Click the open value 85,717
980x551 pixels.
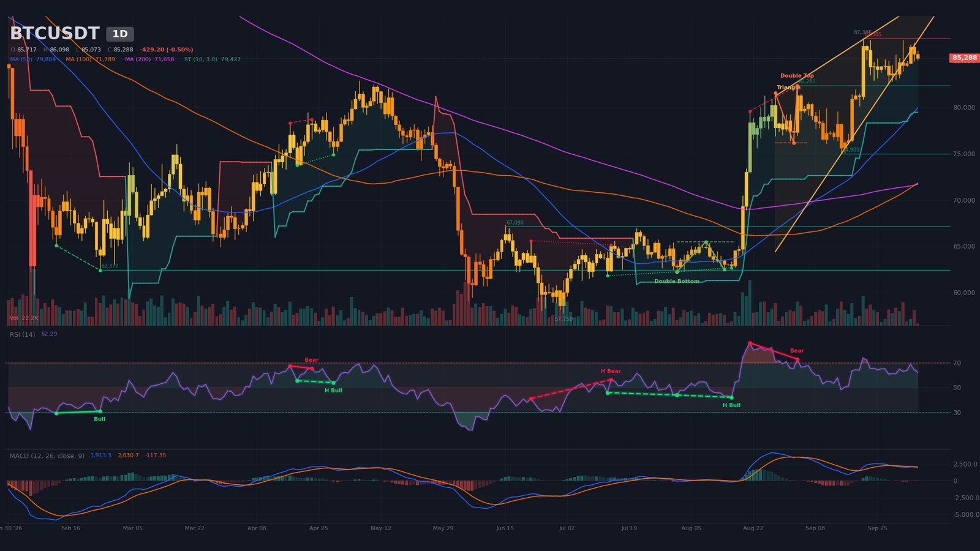(27, 50)
